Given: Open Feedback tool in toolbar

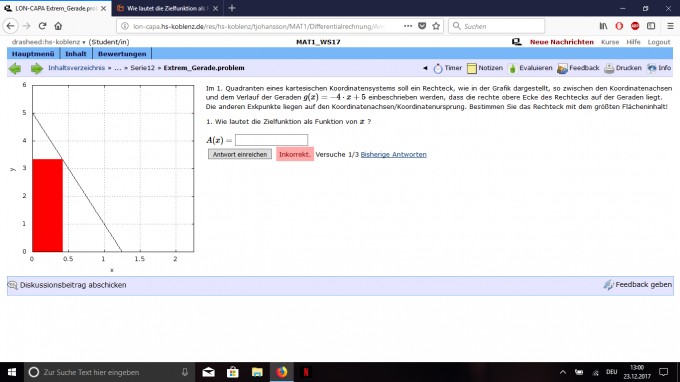Looking at the screenshot, I should 578,68.
